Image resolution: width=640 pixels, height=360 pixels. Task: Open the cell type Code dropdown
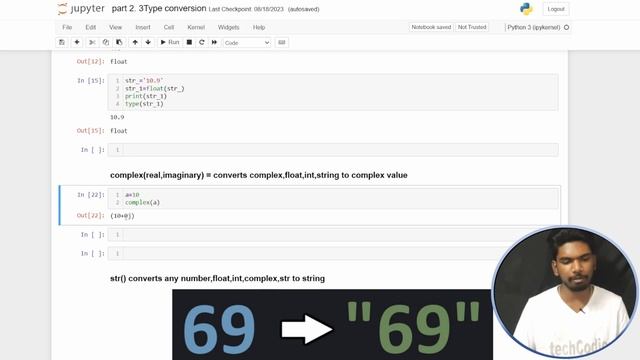pos(247,43)
